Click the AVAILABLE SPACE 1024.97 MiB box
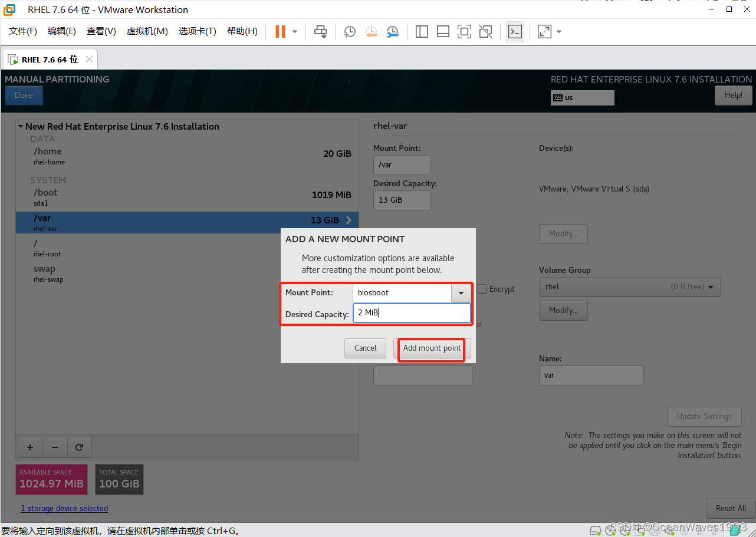756x537 pixels. [x=52, y=480]
